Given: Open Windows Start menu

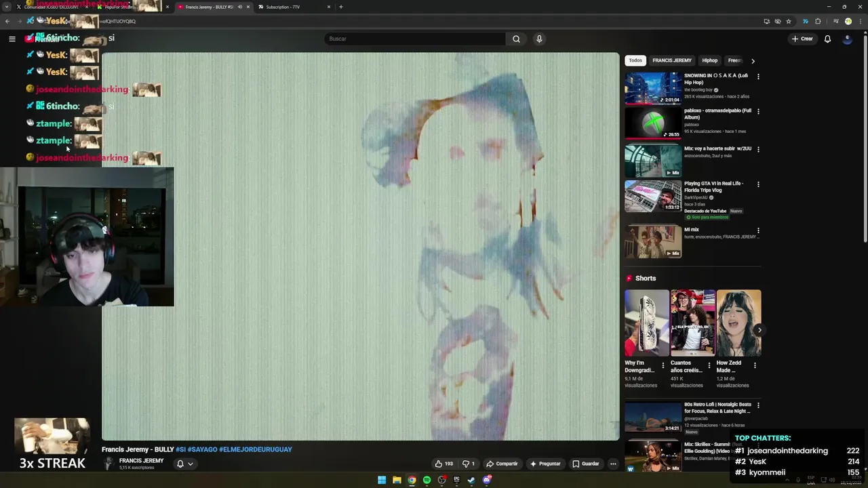Looking at the screenshot, I should click(x=382, y=480).
